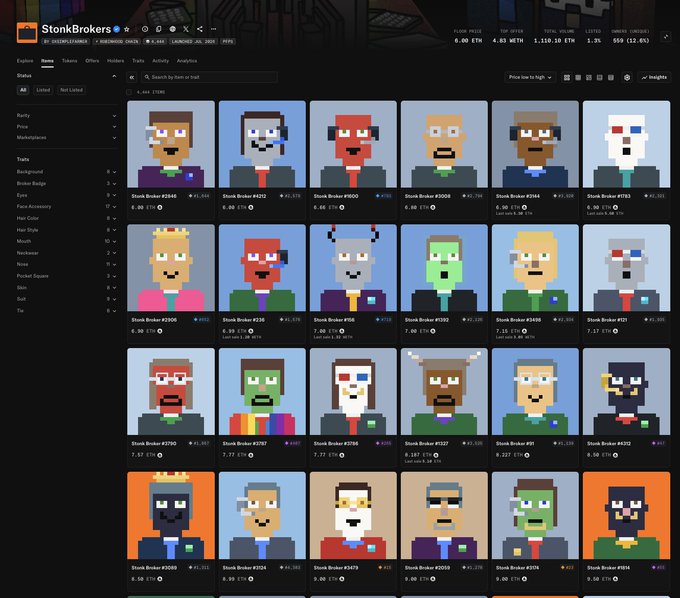
Task: Open Stonk Broker #3144 headset thumbnail
Action: pos(535,144)
